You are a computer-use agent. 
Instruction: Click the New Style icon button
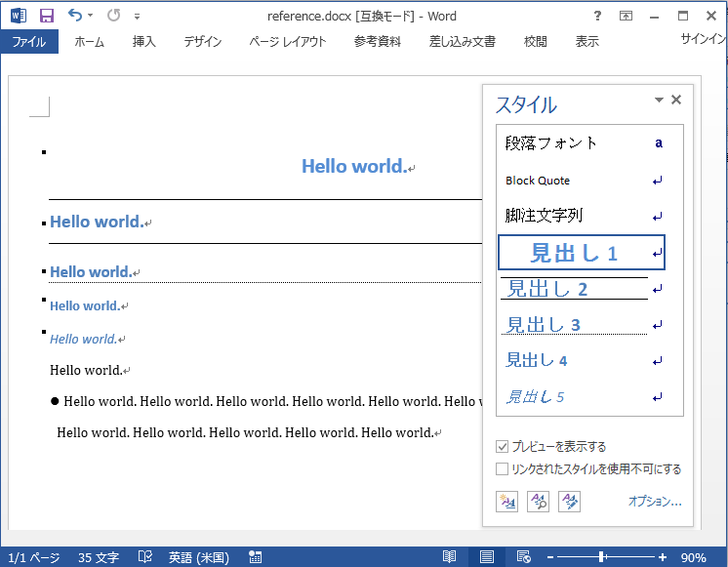507,502
